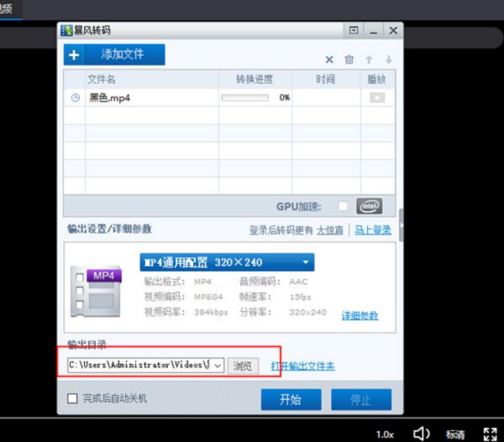Move file up with up arrow

click(x=369, y=60)
